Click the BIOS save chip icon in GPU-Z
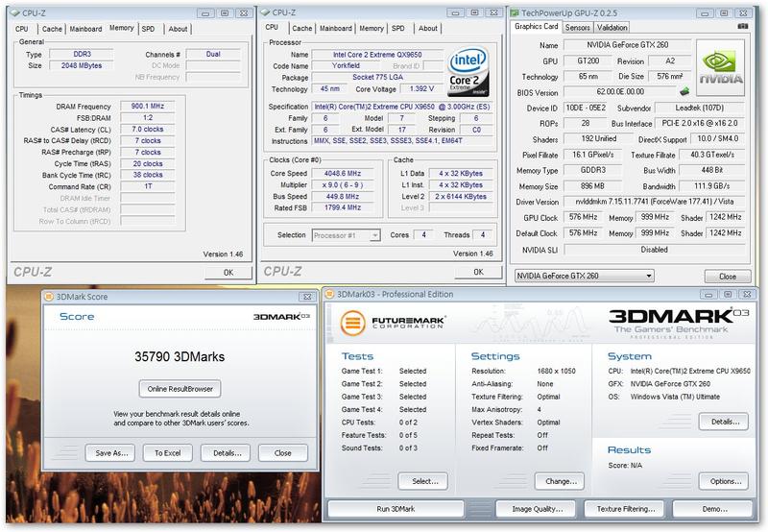768x532 pixels. 684,91
